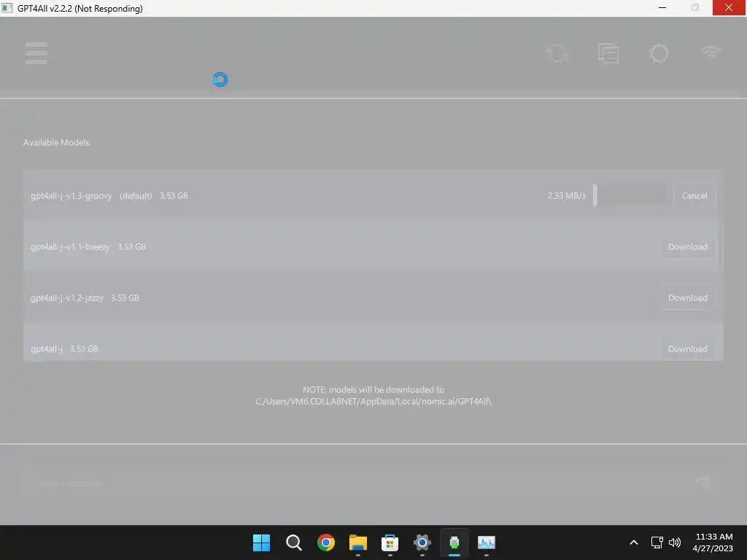The width and height of the screenshot is (747, 560).
Task: Click the download path note text
Action: point(373,395)
